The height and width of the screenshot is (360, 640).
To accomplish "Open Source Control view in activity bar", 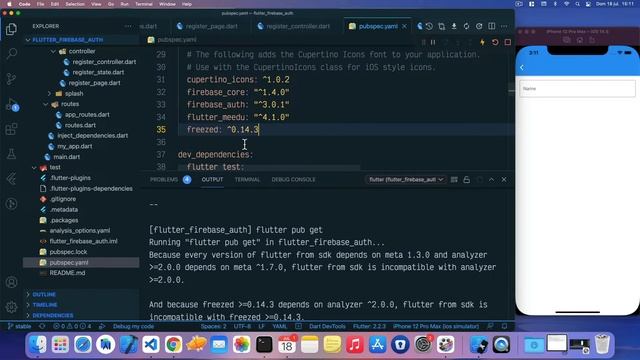I will point(11,79).
